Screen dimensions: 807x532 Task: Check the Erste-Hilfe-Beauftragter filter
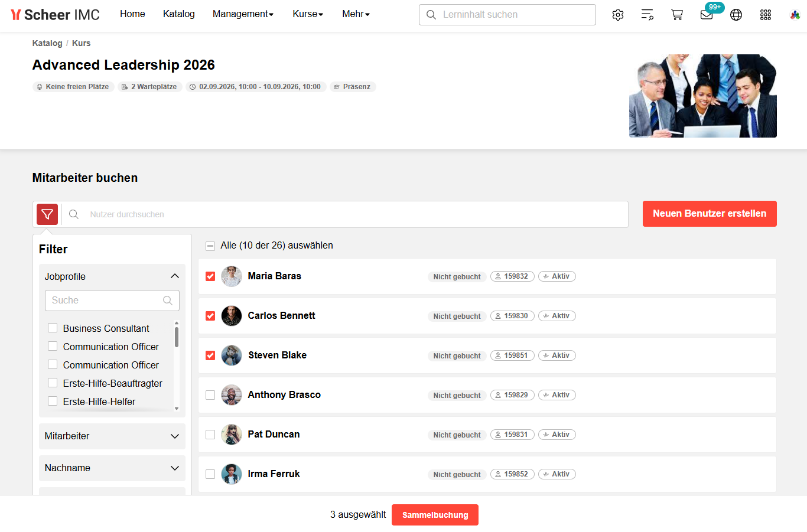(53, 383)
